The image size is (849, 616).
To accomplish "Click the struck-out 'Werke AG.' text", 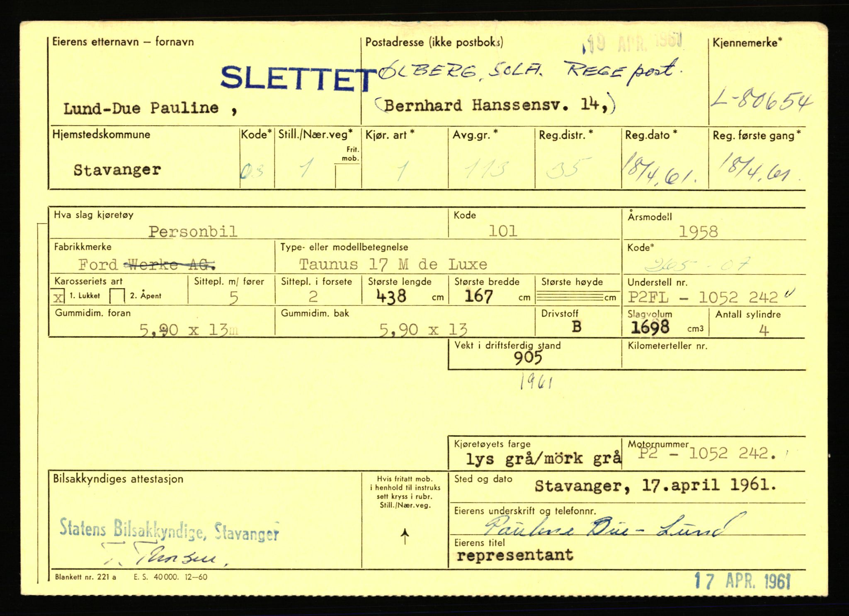I will 169,264.
